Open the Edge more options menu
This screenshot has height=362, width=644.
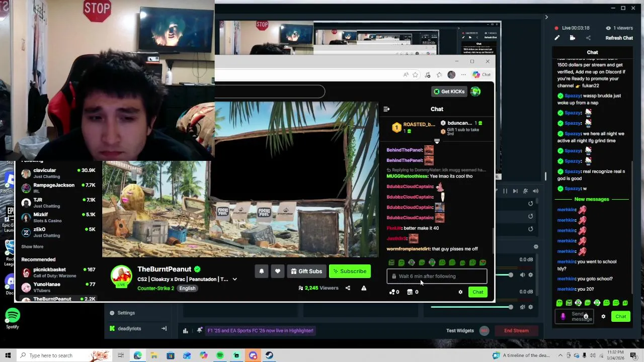click(463, 75)
